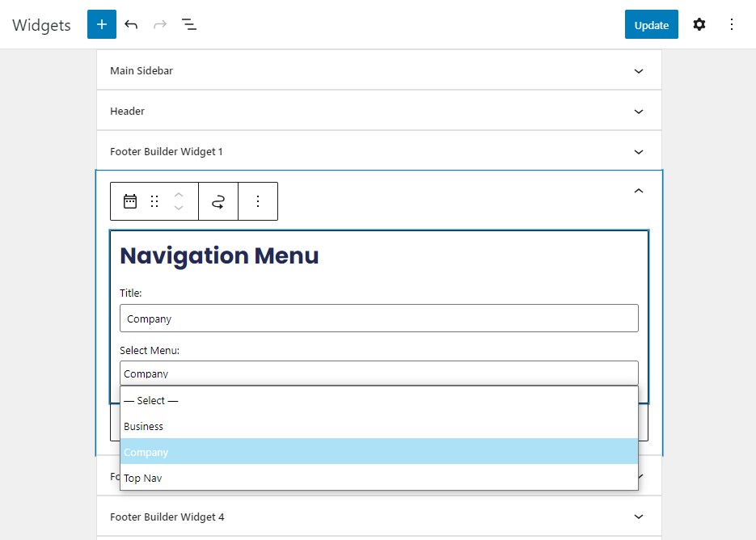Click the blue add block plus button
This screenshot has height=540, width=756.
pos(102,24)
